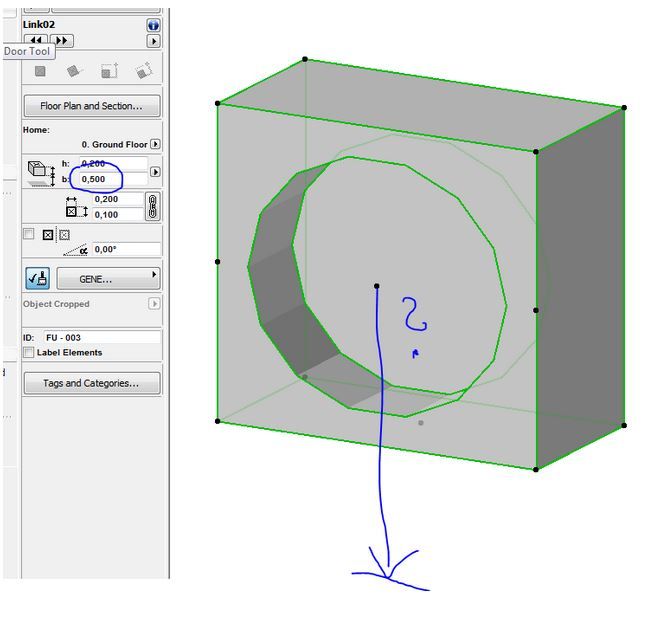Select the top-back corner hotspot of the box

305,59
